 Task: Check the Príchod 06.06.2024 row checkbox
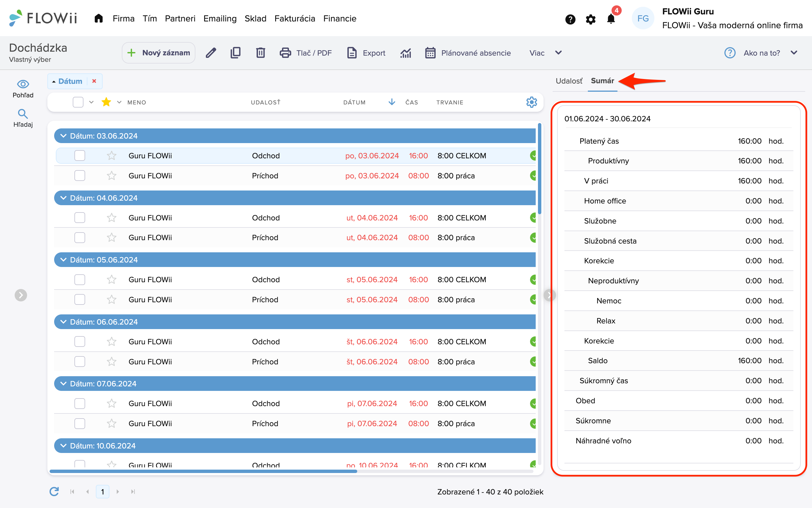[x=80, y=362]
